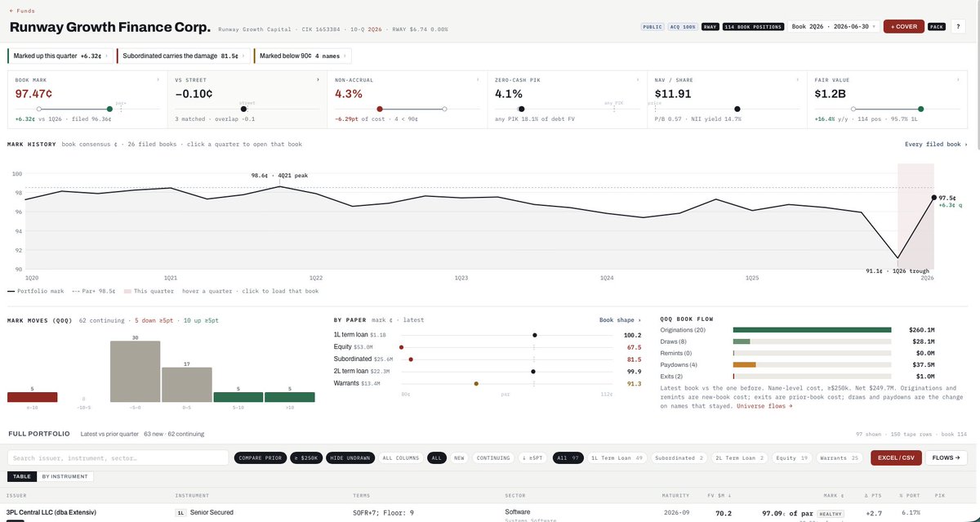Filter by ↓ ≥5PT movers
Screen dimensions: 980x522
[x=533, y=458]
